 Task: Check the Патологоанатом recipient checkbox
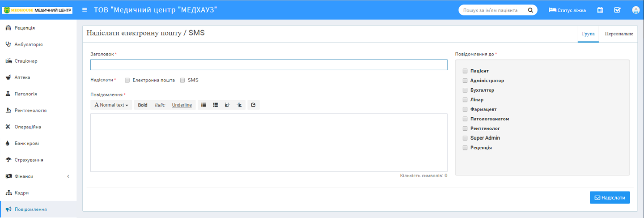[465, 119]
